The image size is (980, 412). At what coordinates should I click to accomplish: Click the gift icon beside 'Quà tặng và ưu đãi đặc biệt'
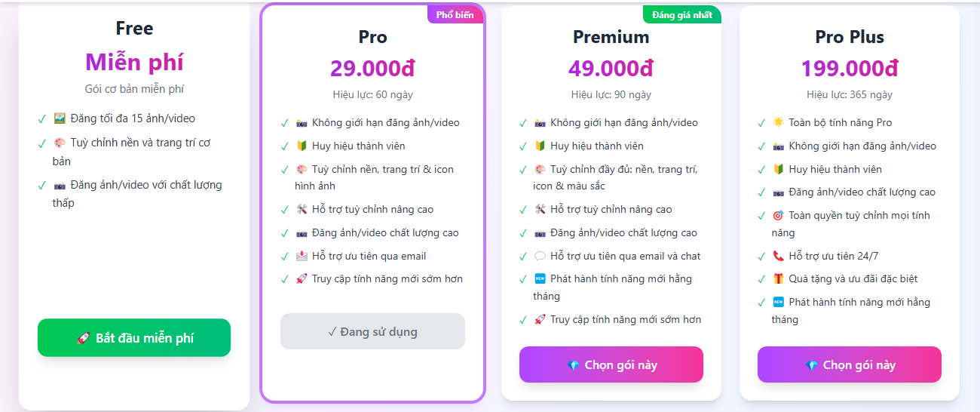click(778, 278)
